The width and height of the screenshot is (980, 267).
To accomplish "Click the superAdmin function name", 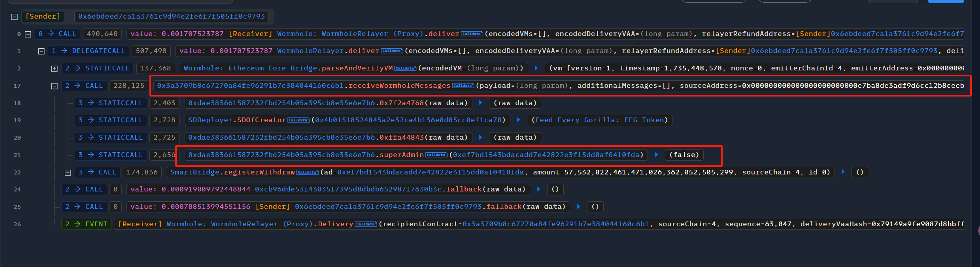I will [x=402, y=155].
